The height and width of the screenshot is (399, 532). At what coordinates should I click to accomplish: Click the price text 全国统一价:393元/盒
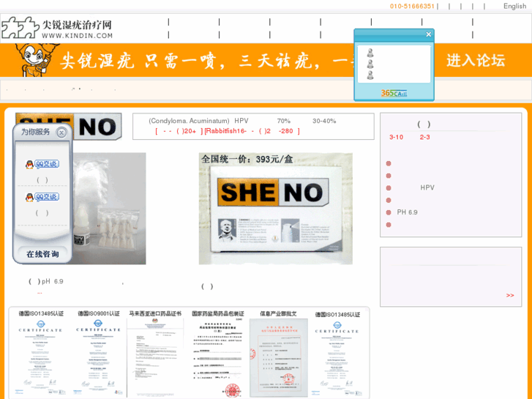click(x=247, y=159)
